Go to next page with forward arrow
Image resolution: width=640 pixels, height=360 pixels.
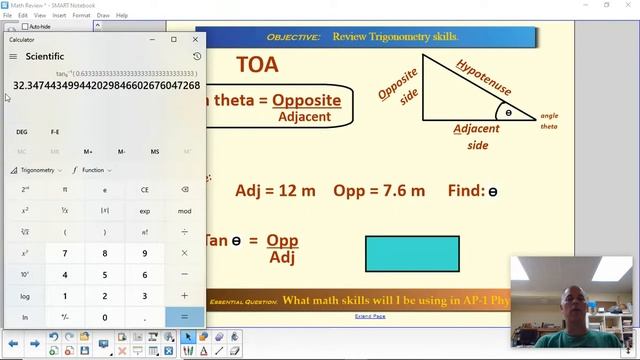coord(35,344)
